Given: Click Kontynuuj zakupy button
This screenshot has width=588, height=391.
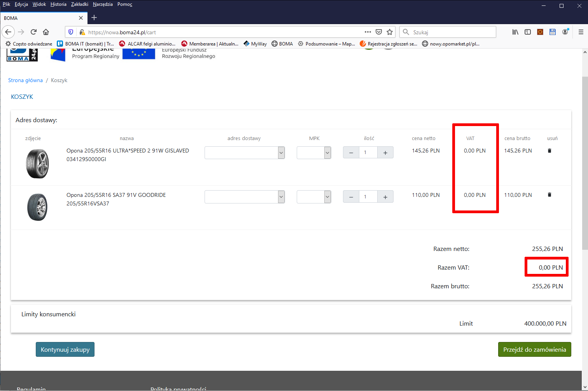Looking at the screenshot, I should point(65,349).
